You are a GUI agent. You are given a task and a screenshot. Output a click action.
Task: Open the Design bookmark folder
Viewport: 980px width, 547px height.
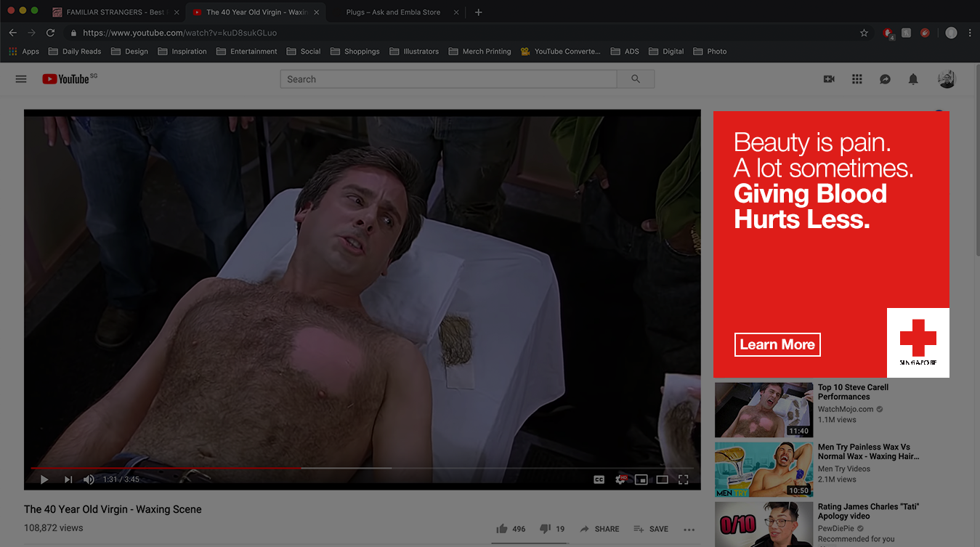129,52
